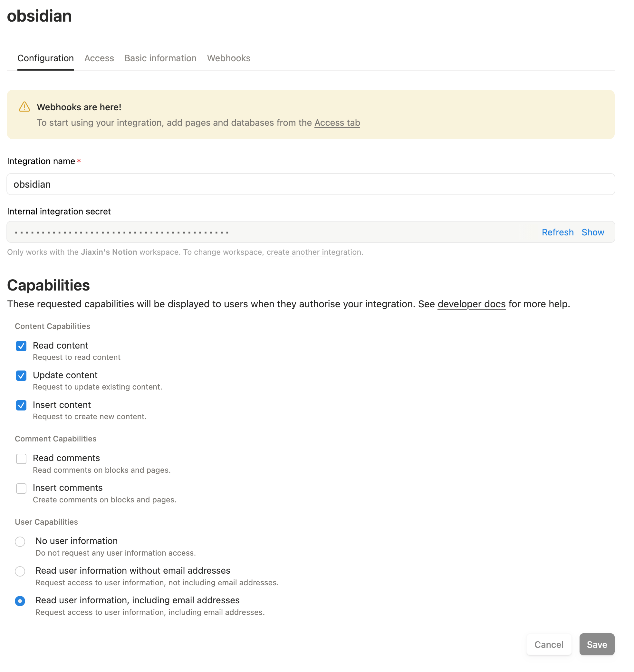Screen dimensions: 634x672
Task: Show the hidden integration secret
Action: (x=593, y=232)
